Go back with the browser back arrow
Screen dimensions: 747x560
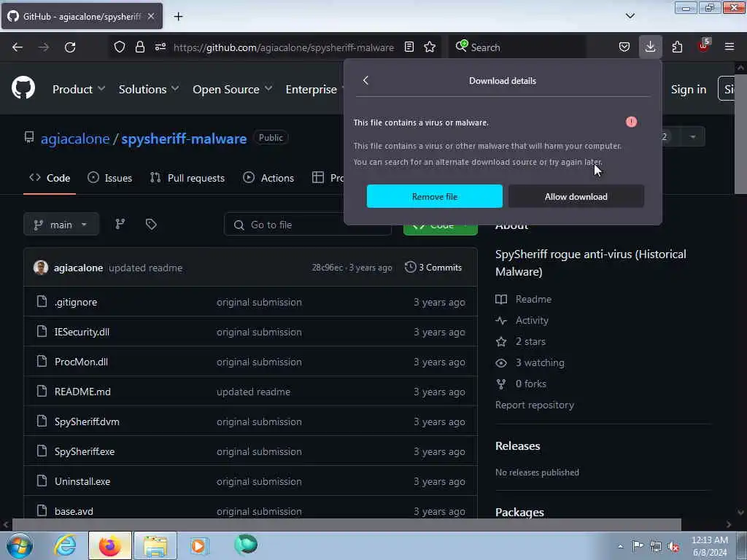(x=18, y=47)
